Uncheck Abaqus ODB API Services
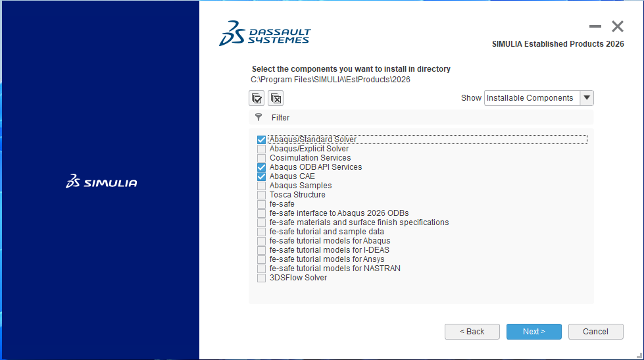644x360 pixels. click(x=261, y=167)
